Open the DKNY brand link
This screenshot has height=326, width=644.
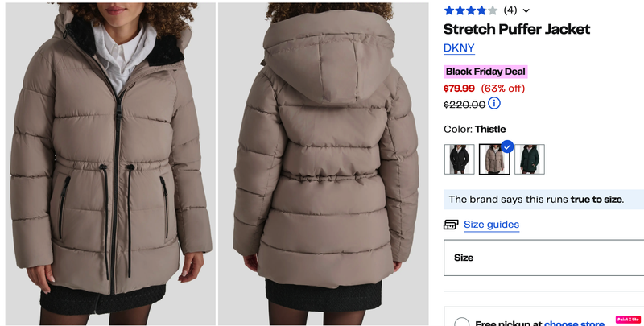point(459,48)
